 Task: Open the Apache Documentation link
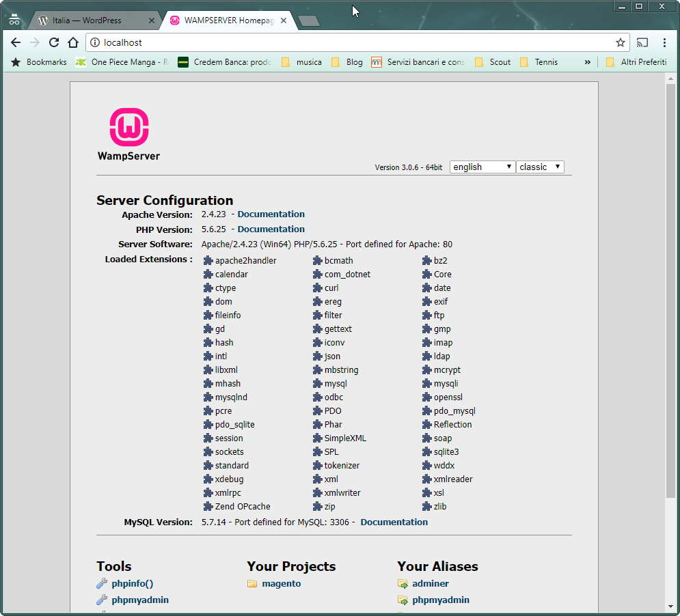271,214
